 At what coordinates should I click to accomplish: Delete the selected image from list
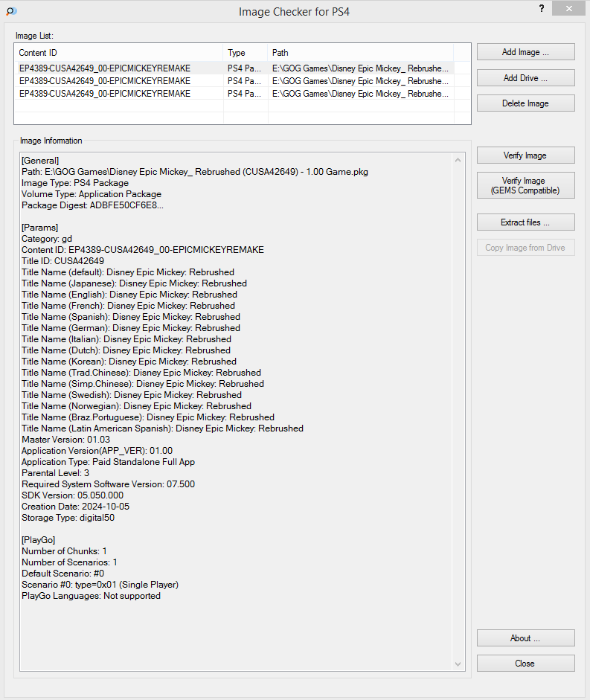coord(526,103)
